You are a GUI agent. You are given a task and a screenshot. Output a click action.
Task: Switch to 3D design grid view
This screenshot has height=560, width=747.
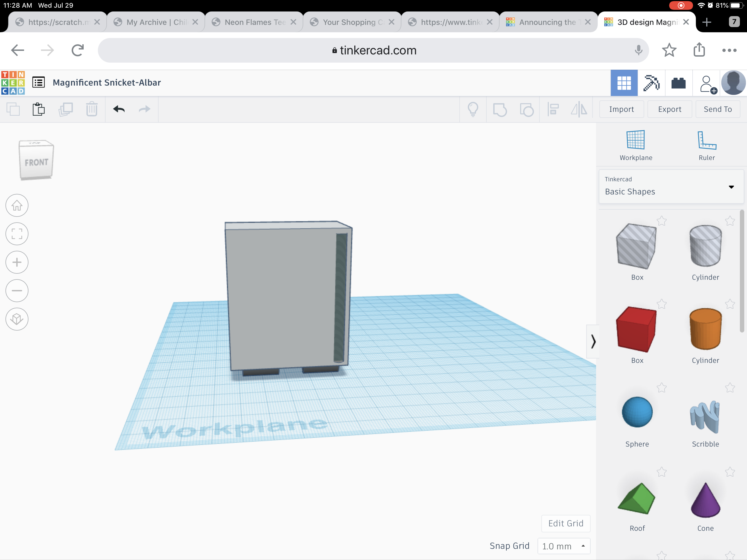(x=624, y=83)
